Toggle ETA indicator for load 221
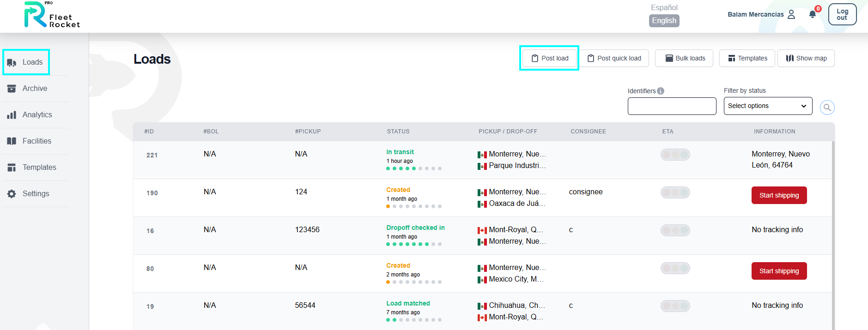 (x=675, y=155)
